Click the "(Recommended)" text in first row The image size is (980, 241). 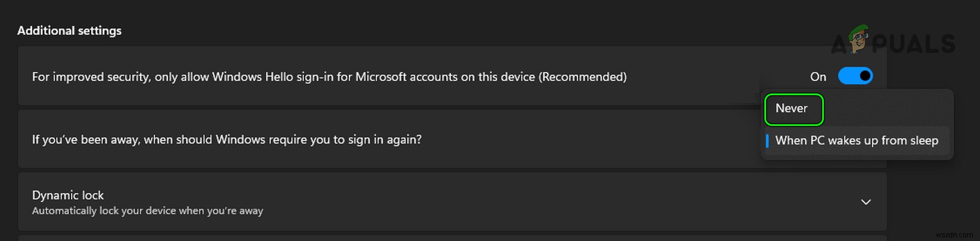582,77
